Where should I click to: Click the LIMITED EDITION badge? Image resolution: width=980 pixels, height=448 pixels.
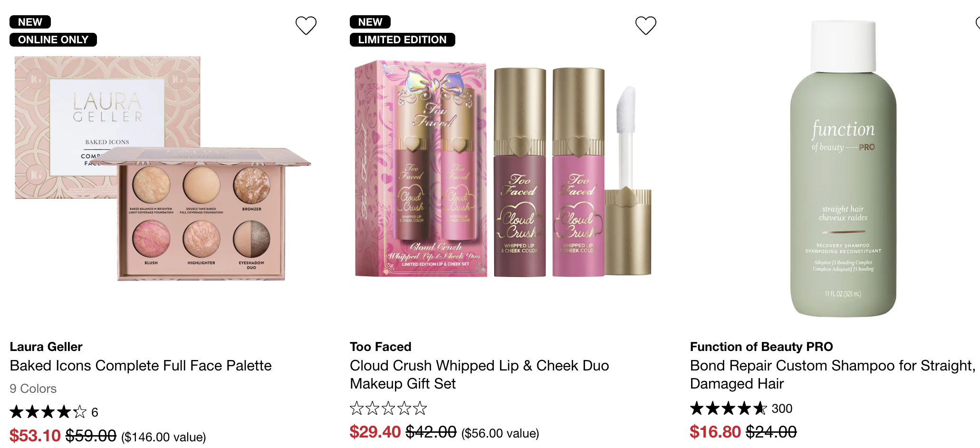[402, 39]
